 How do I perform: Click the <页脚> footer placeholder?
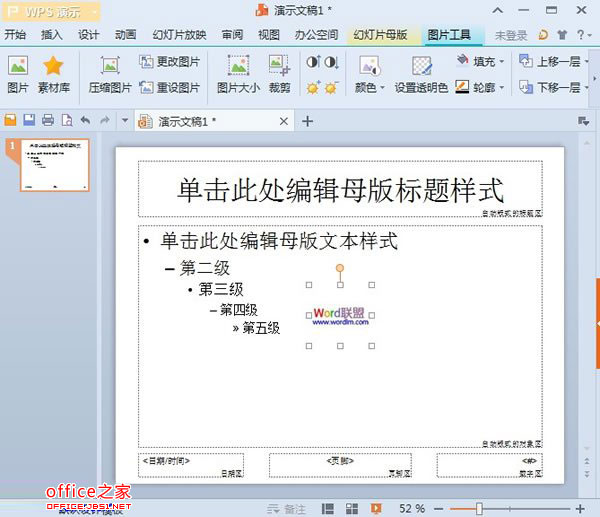[x=340, y=465]
